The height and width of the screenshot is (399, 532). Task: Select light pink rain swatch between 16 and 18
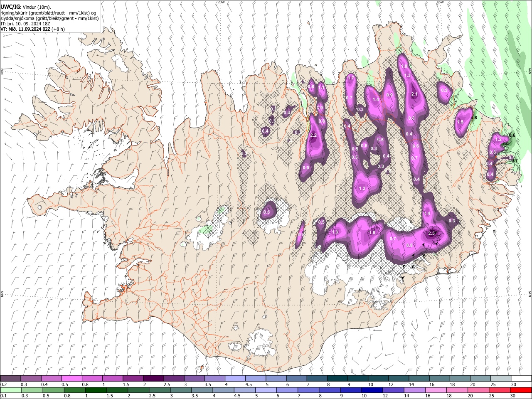[x=435, y=390]
